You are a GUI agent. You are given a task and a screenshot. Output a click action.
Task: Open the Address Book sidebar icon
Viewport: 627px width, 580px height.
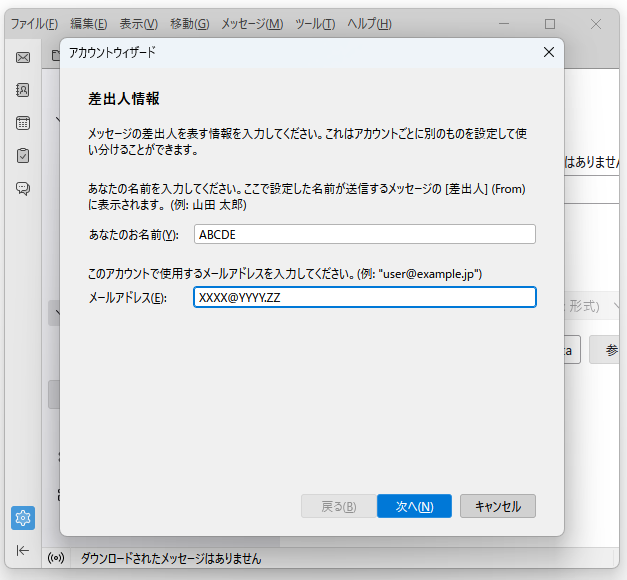pos(22,90)
